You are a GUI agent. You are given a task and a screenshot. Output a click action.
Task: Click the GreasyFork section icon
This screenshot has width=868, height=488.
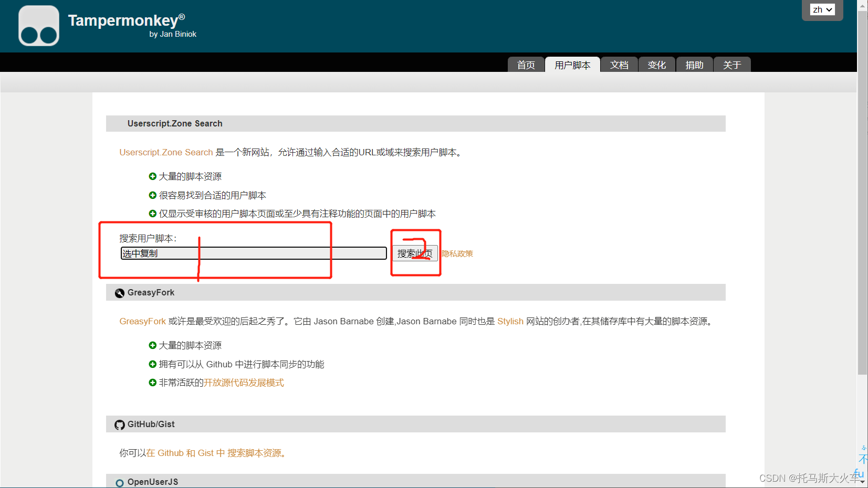point(120,293)
